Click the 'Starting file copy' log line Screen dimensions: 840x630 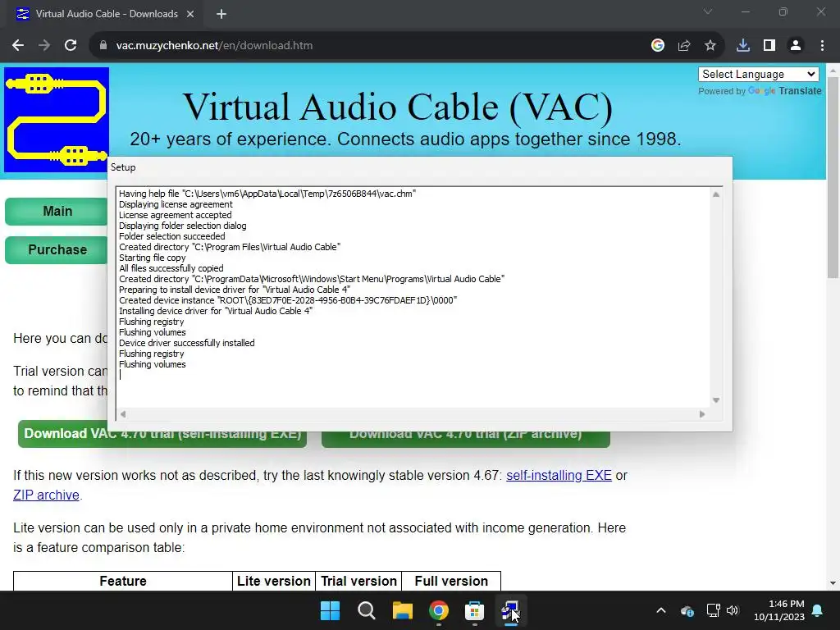coord(152,258)
